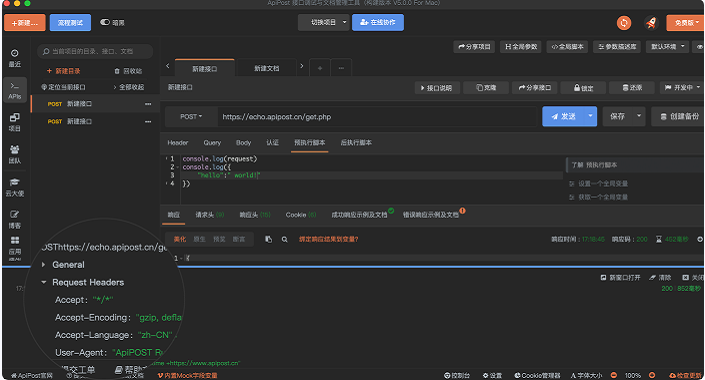
Task: Open the 切换项目 switch project dropdown
Action: 324,22
